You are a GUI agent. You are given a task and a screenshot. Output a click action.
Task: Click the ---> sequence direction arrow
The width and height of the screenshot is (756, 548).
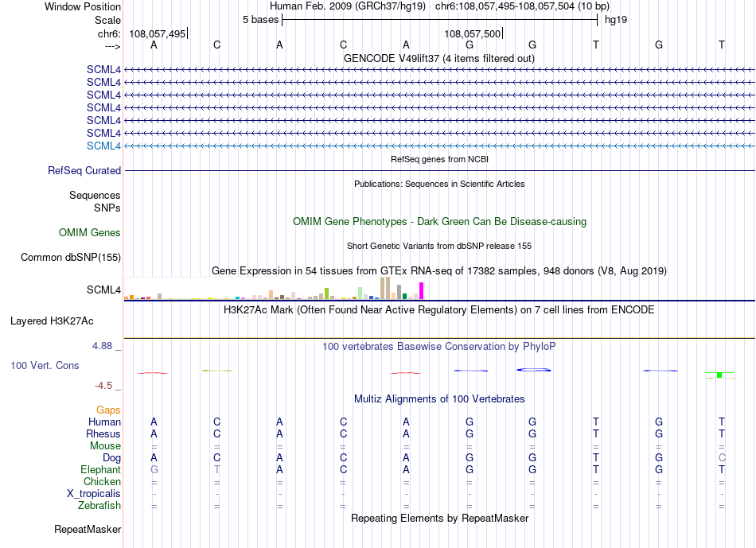pos(113,46)
